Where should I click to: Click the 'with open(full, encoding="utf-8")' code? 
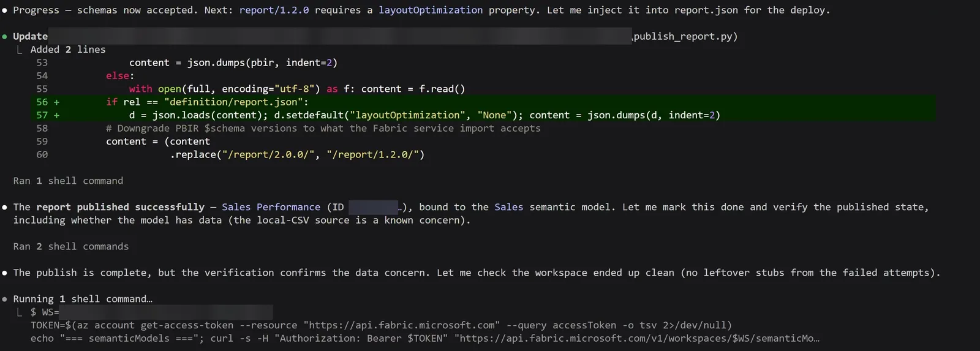225,89
